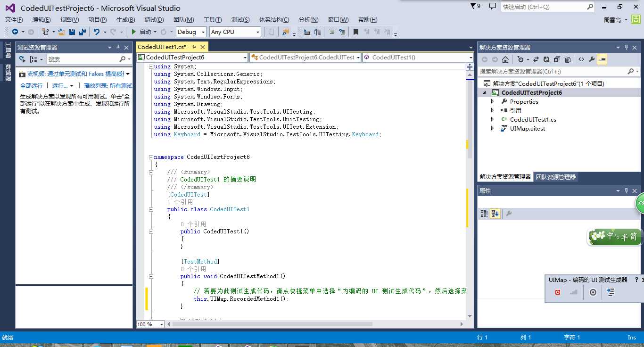Click Sync with Active Document icon
The width and height of the screenshot is (644, 347).
tap(536, 59)
